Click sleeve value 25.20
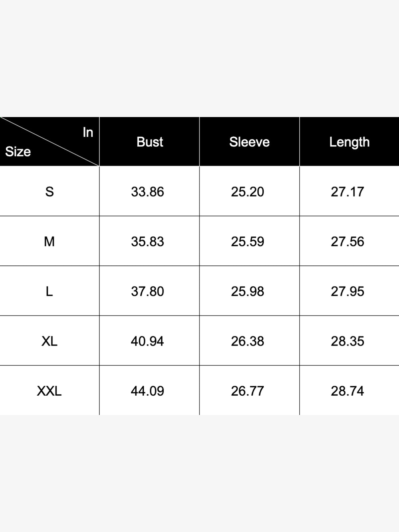The width and height of the screenshot is (399, 532). coord(247,192)
